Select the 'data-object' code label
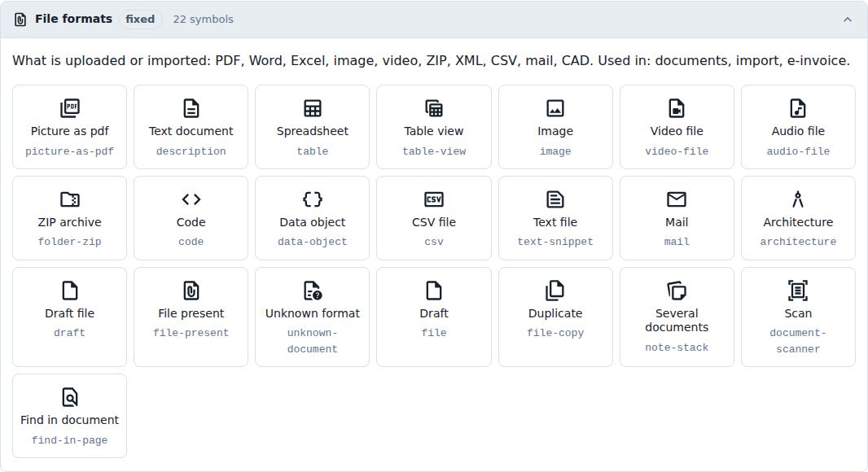The width and height of the screenshot is (868, 472). pyautogui.click(x=312, y=242)
